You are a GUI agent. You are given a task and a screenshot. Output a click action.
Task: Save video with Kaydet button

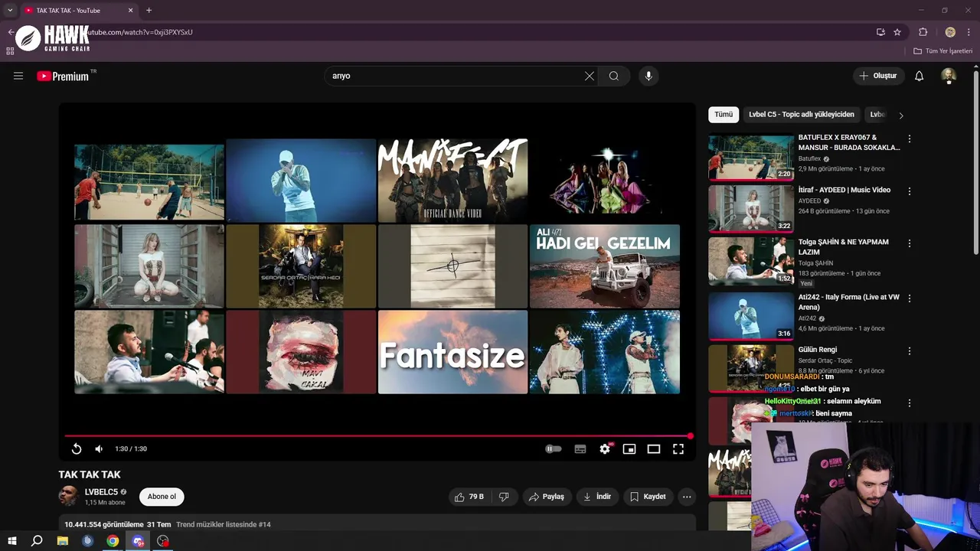[648, 497]
